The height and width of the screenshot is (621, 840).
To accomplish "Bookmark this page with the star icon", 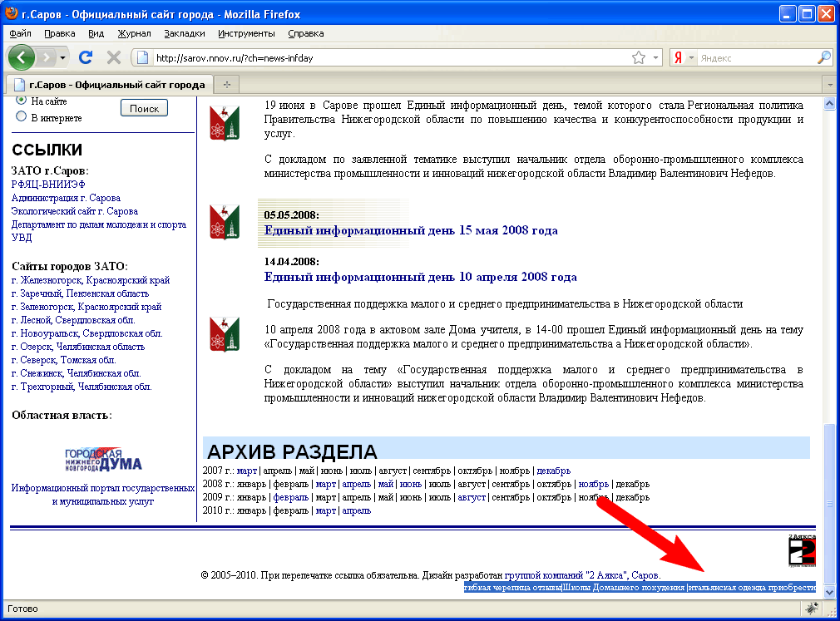I will coord(638,57).
